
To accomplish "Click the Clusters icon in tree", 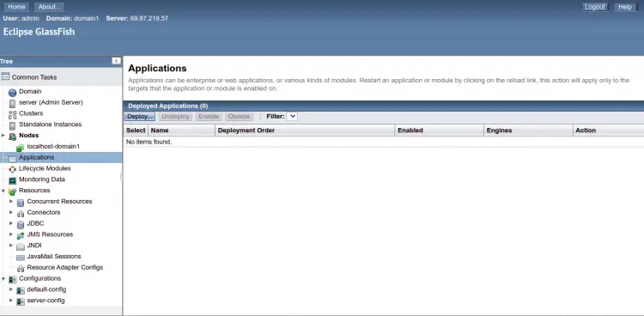I will [12, 115].
